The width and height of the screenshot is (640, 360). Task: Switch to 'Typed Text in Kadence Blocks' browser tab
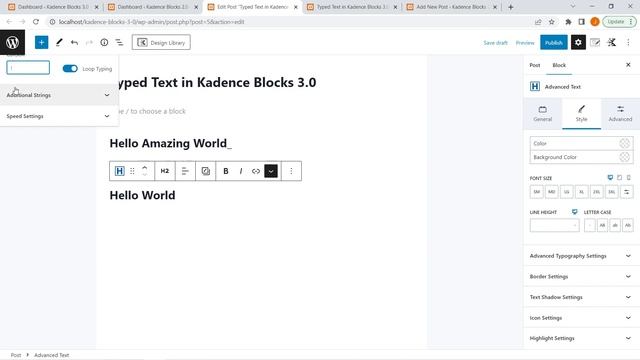[x=351, y=7]
